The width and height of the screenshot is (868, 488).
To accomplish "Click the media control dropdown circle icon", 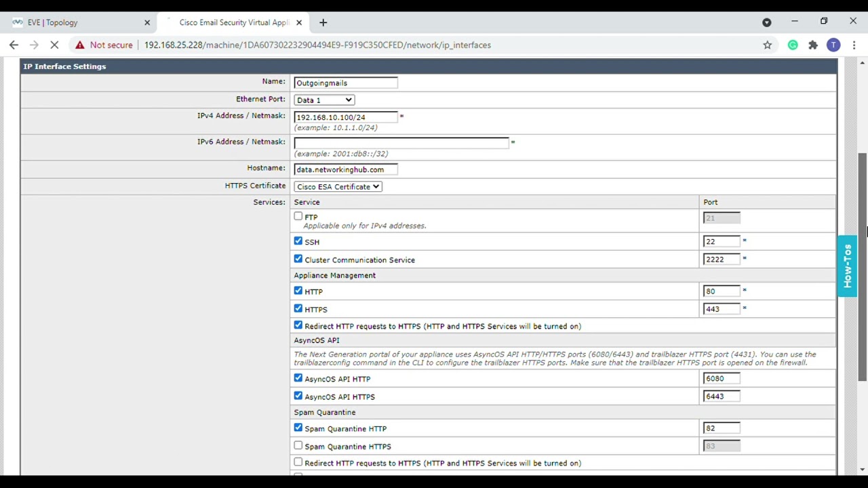I will [x=767, y=22].
